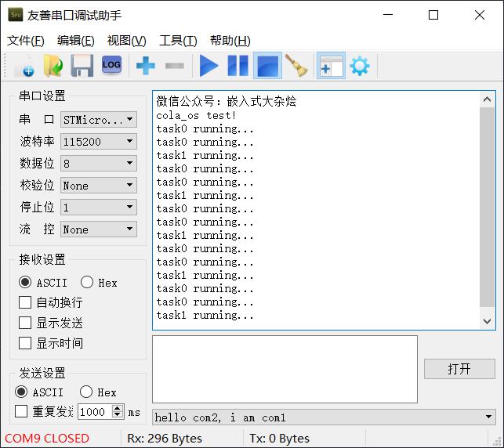This screenshot has height=448, width=504.
Task: Click the 微信公众号 line in output
Action: pyautogui.click(x=227, y=102)
